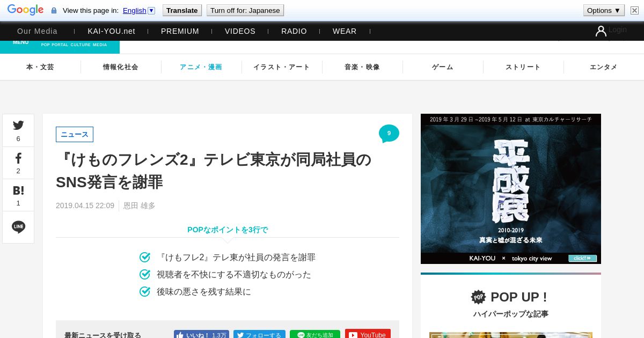Select the エンタメ category tab
This screenshot has width=644, height=338.
pyautogui.click(x=604, y=67)
